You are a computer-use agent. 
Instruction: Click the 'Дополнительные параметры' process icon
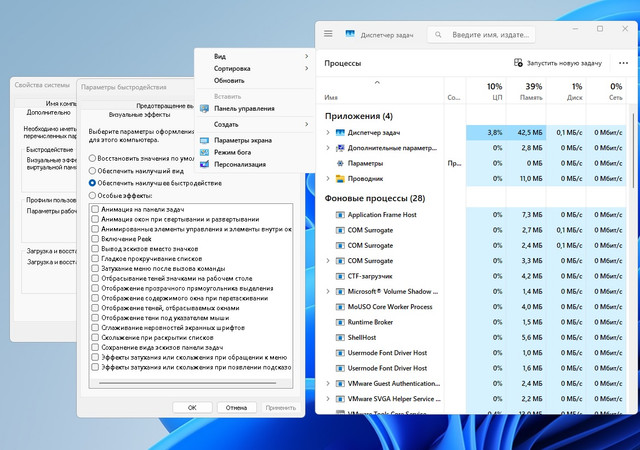(340, 148)
